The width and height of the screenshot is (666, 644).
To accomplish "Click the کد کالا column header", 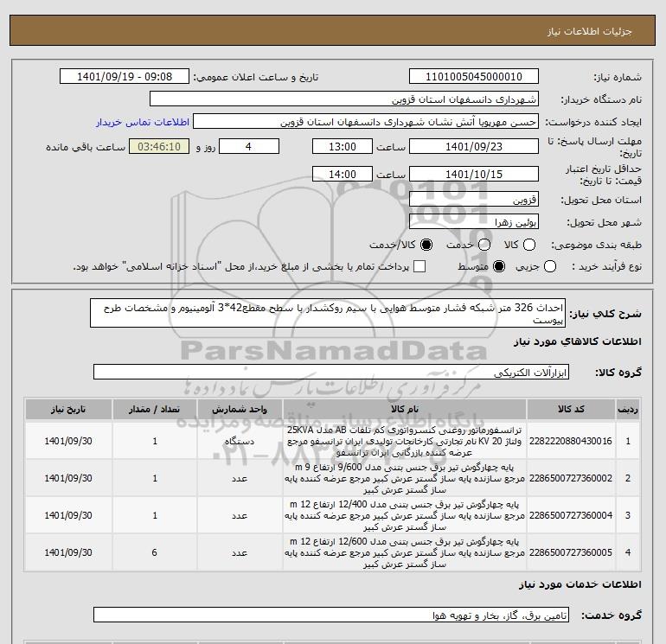I will click(571, 409).
